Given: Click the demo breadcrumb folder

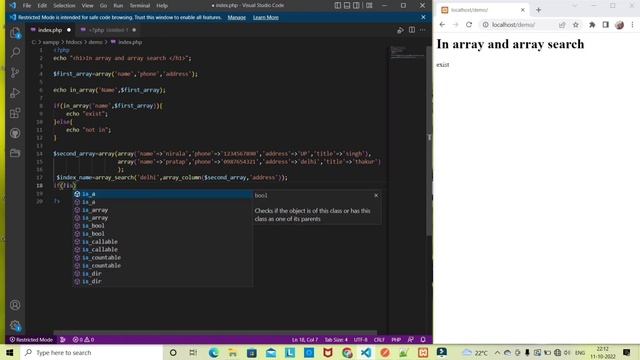Looking at the screenshot, I should pyautogui.click(x=96, y=42).
